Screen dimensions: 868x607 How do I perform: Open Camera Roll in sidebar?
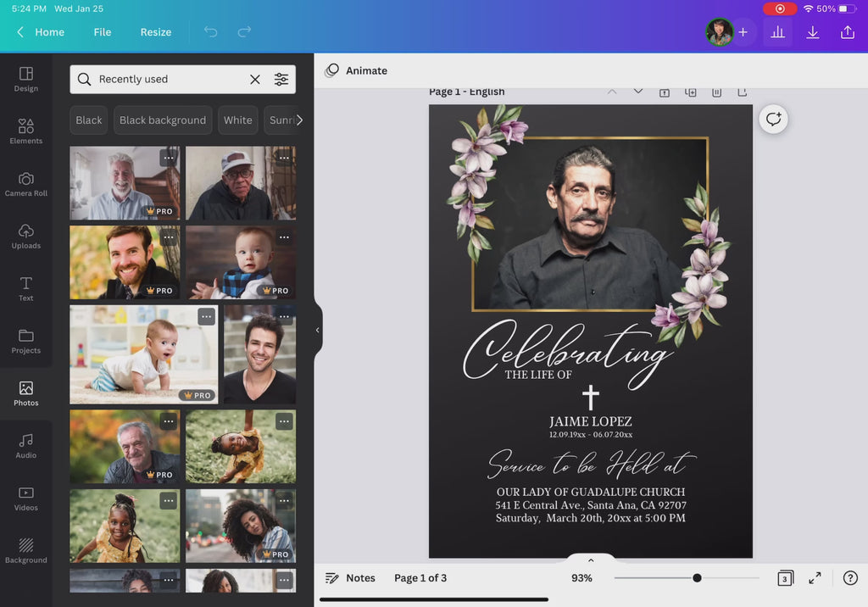pos(26,184)
